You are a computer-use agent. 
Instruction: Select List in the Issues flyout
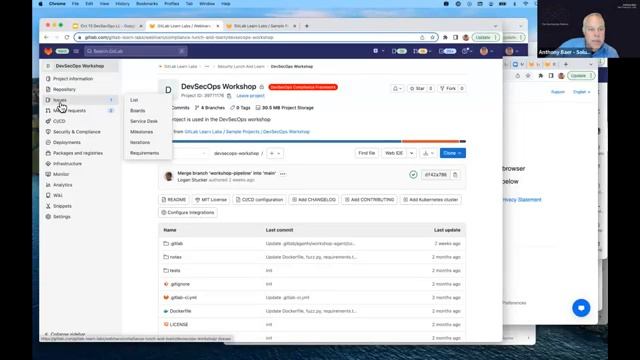click(x=134, y=100)
